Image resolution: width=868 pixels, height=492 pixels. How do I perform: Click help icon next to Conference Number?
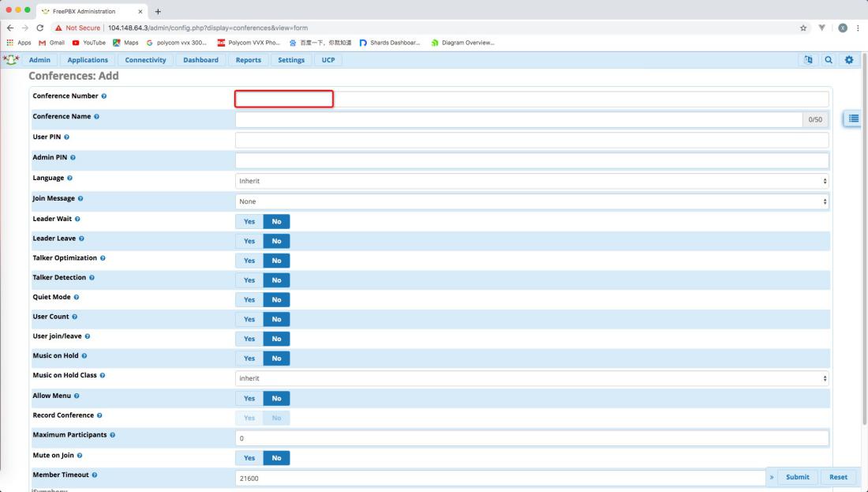(104, 96)
